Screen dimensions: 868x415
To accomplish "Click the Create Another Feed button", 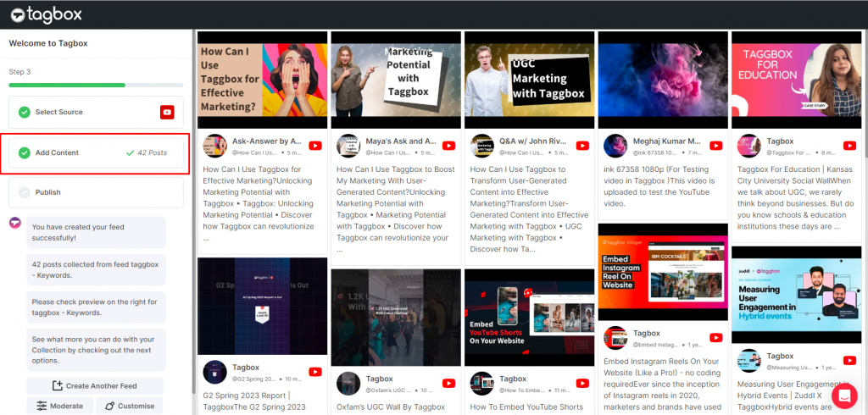I will coord(95,385).
